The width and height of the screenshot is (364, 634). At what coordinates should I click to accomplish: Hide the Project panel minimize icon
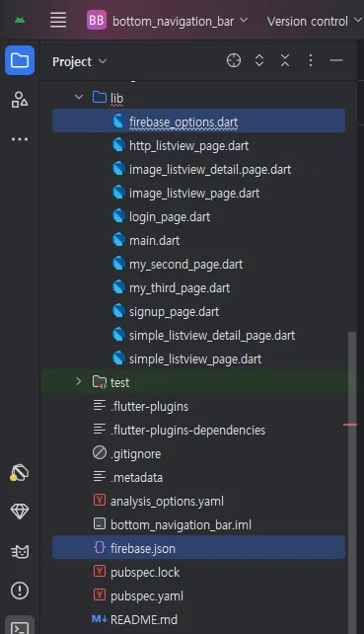pos(336,60)
